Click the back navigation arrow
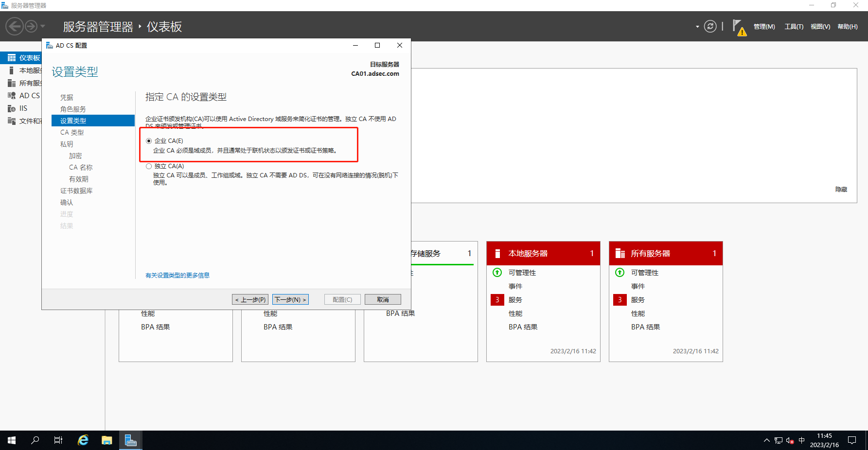This screenshot has height=450, width=868. (15, 26)
